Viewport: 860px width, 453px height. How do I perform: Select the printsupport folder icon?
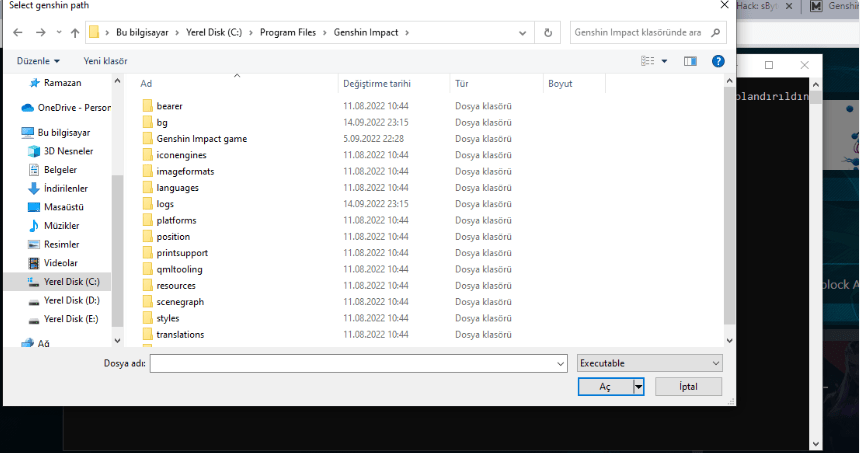click(148, 252)
